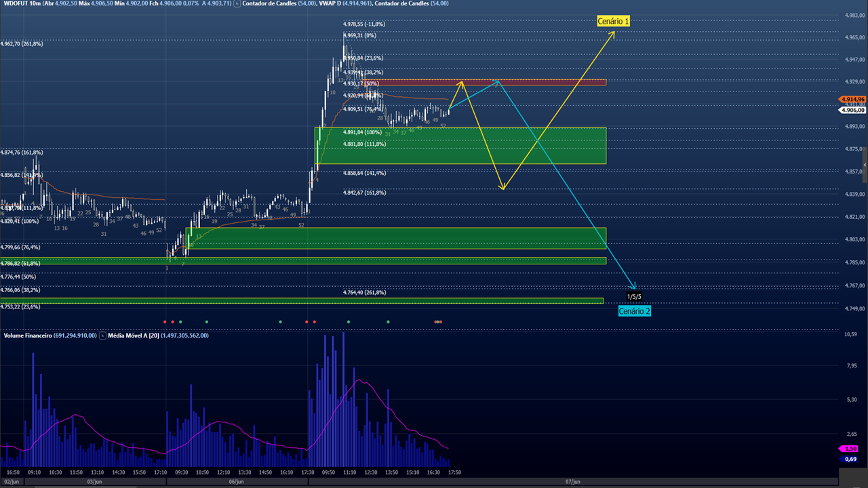Click the orange 4.914,96 VWAP price tag
The image size is (868, 488).
(852, 99)
